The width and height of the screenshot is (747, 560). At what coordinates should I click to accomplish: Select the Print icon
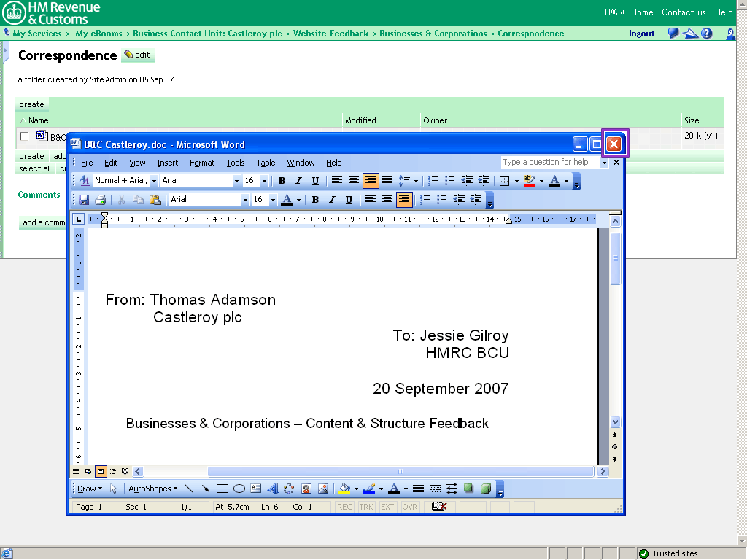click(x=101, y=200)
